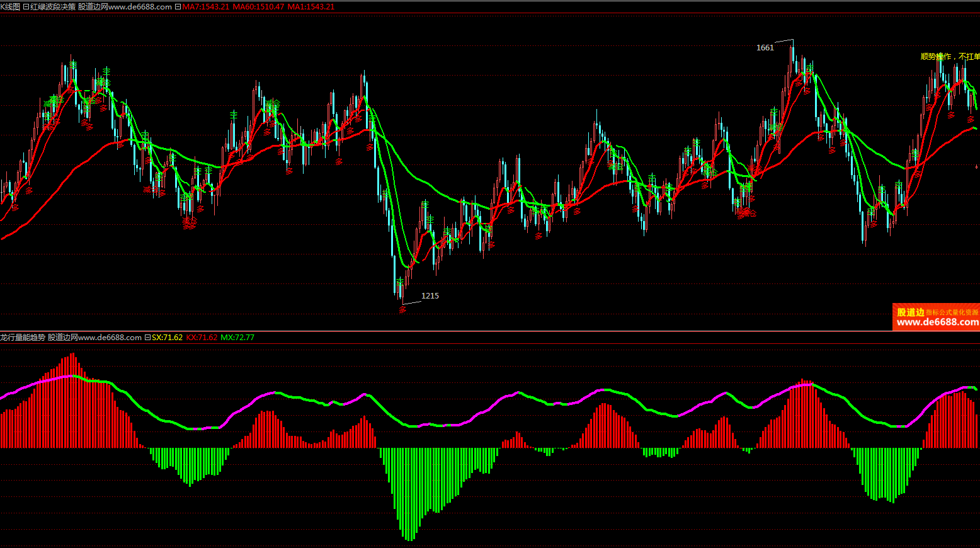The image size is (980, 548).
Task: Collapse the 红绿波段决策 indicator box icon
Action: point(26,7)
